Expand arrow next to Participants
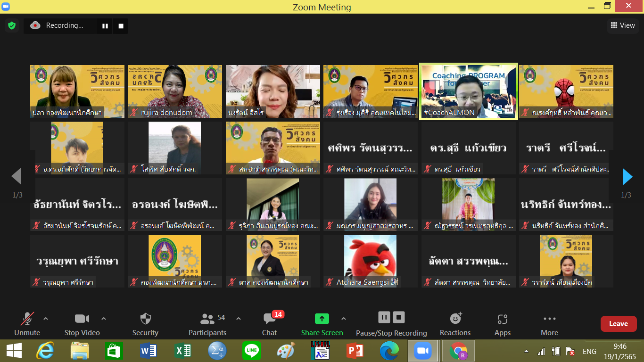 coord(239,319)
